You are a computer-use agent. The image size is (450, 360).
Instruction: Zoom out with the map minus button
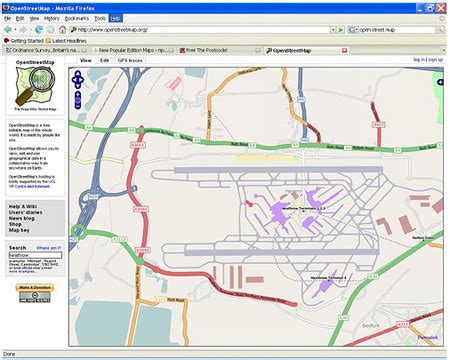tap(78, 106)
